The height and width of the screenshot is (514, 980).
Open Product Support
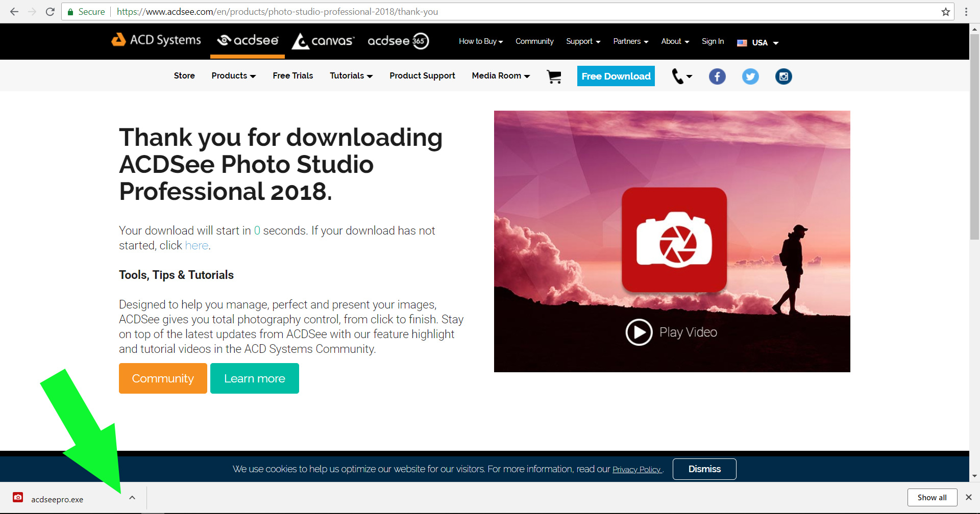click(x=422, y=75)
